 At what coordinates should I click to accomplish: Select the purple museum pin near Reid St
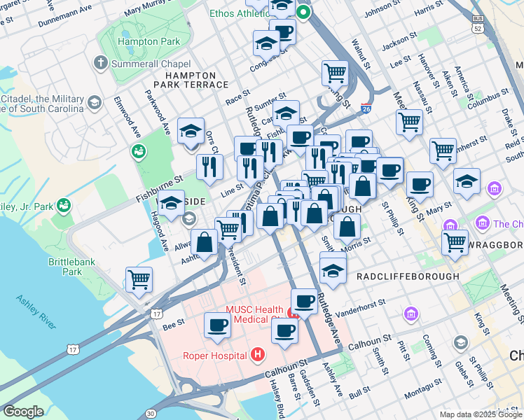click(x=495, y=189)
